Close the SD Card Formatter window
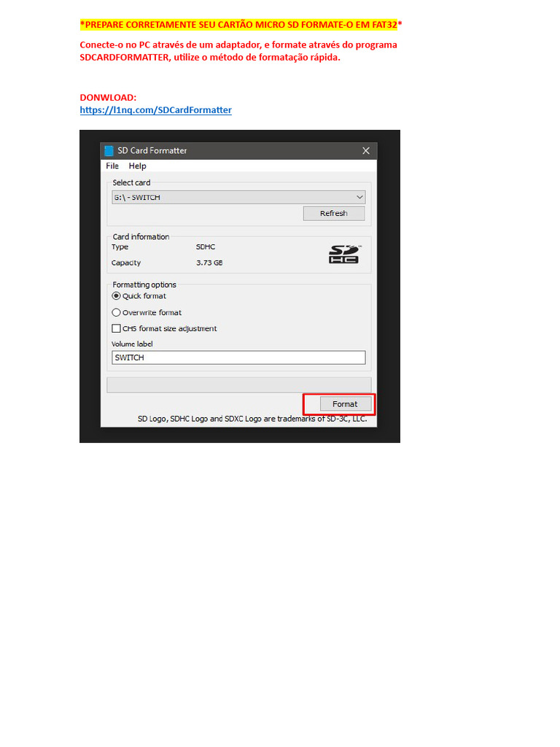Viewport: 560px width, 747px height. pos(366,150)
